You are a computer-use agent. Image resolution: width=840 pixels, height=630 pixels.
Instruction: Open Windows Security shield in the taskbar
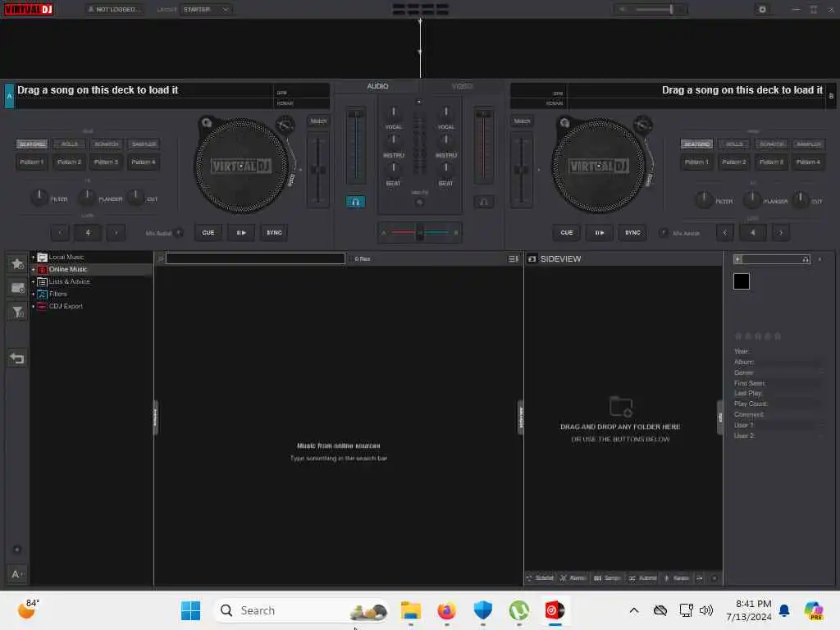(x=482, y=610)
